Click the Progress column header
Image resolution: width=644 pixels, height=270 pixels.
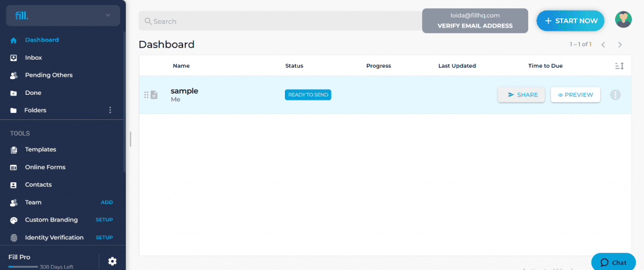pyautogui.click(x=379, y=66)
